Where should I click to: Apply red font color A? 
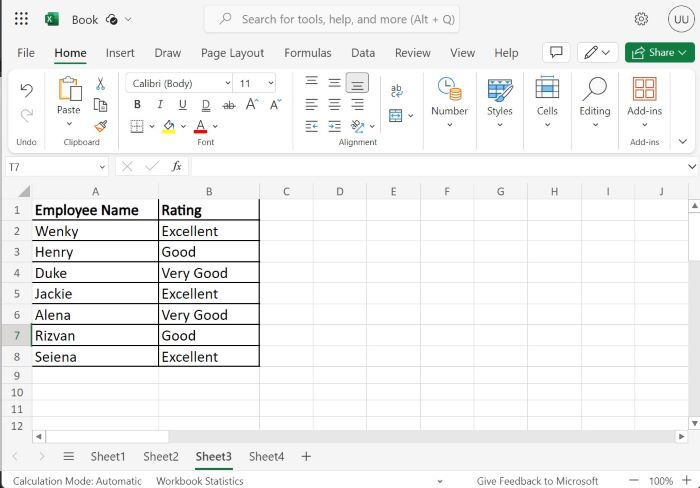(x=200, y=126)
